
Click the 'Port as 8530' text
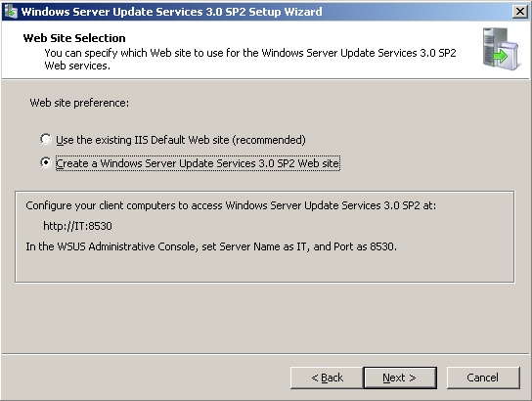click(x=365, y=246)
